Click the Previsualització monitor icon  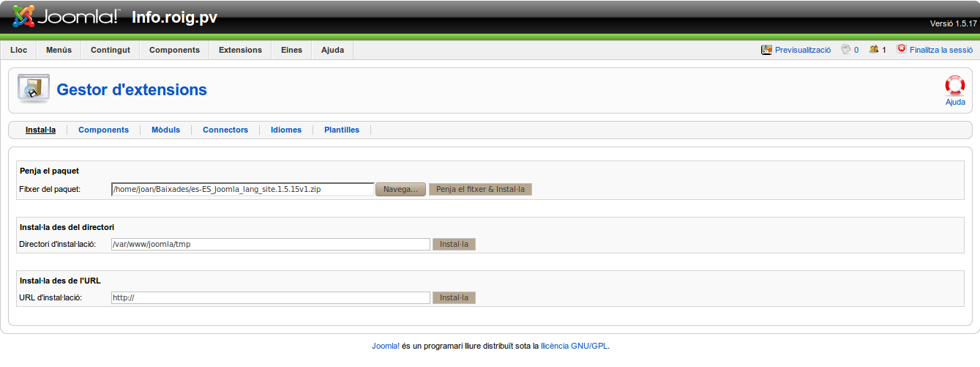[x=766, y=50]
